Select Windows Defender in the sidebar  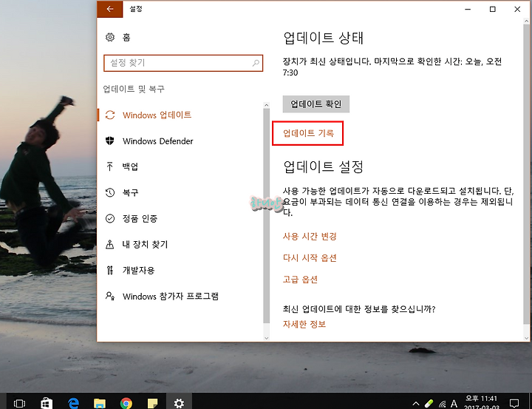[158, 141]
